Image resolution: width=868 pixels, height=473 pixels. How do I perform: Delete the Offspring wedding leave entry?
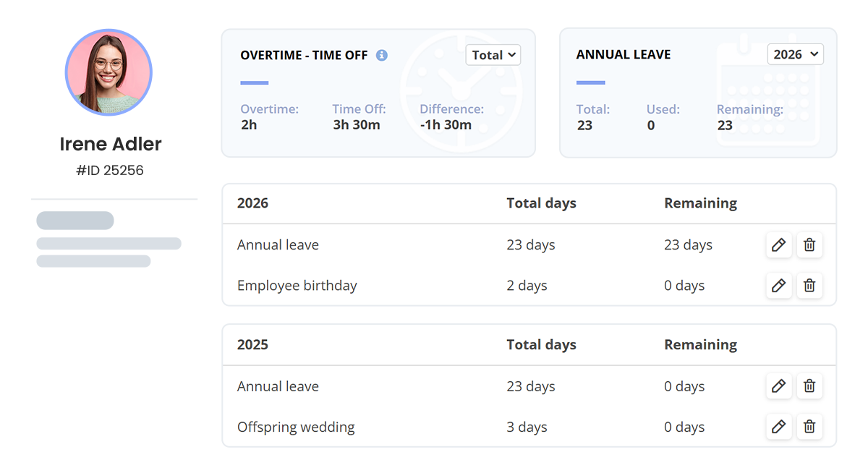pos(809,427)
